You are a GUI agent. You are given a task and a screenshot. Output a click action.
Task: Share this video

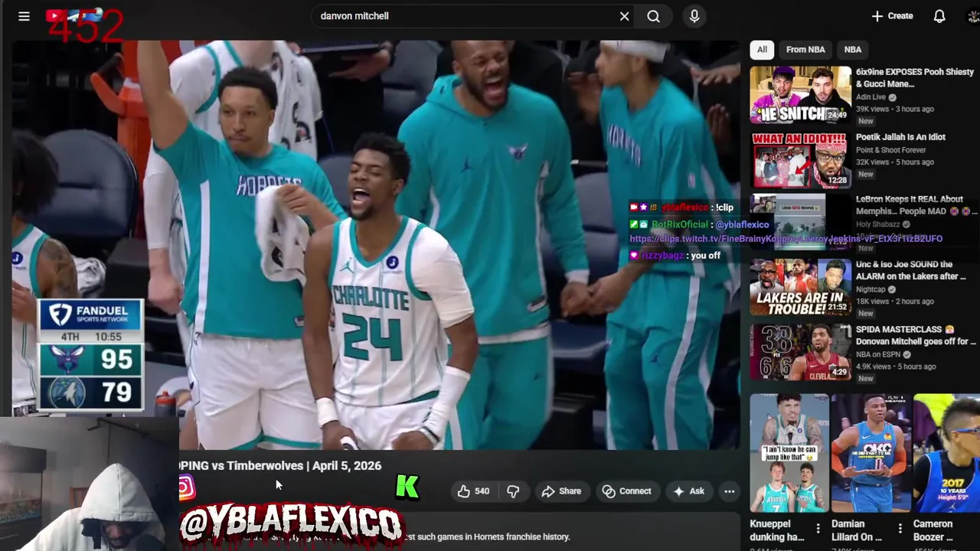pyautogui.click(x=561, y=491)
